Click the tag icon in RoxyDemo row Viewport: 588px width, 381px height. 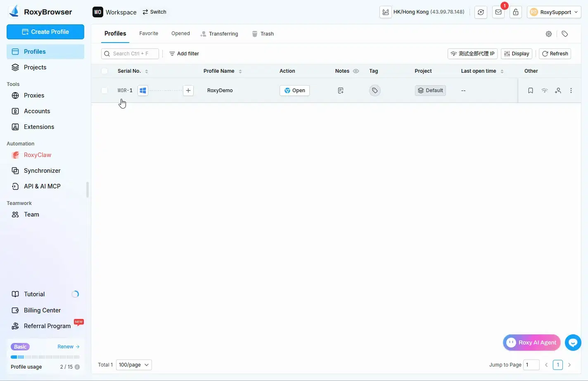tap(375, 90)
